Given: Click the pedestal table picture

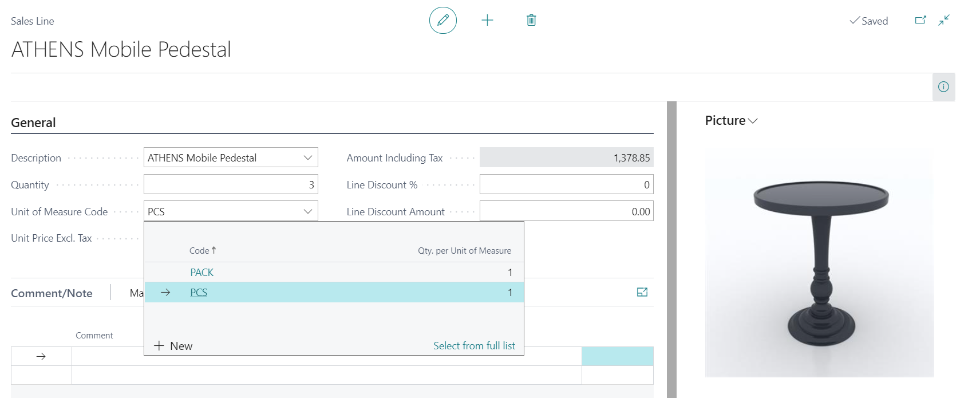Looking at the screenshot, I should [820, 263].
